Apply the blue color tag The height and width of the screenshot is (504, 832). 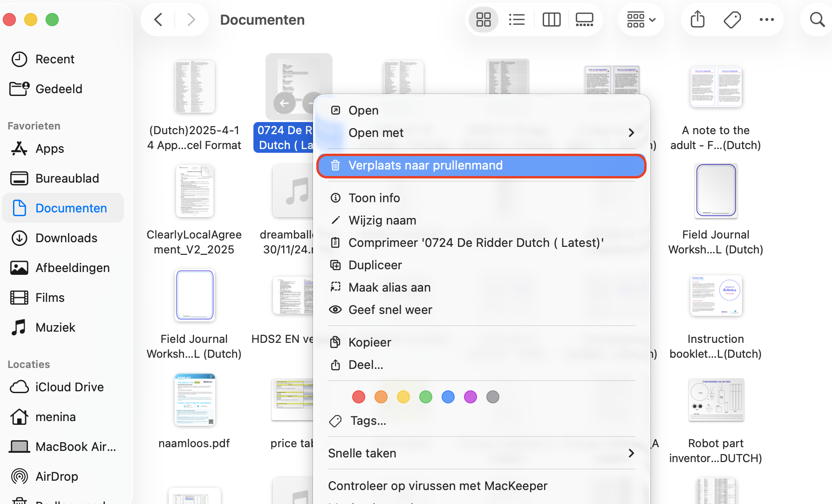click(448, 397)
